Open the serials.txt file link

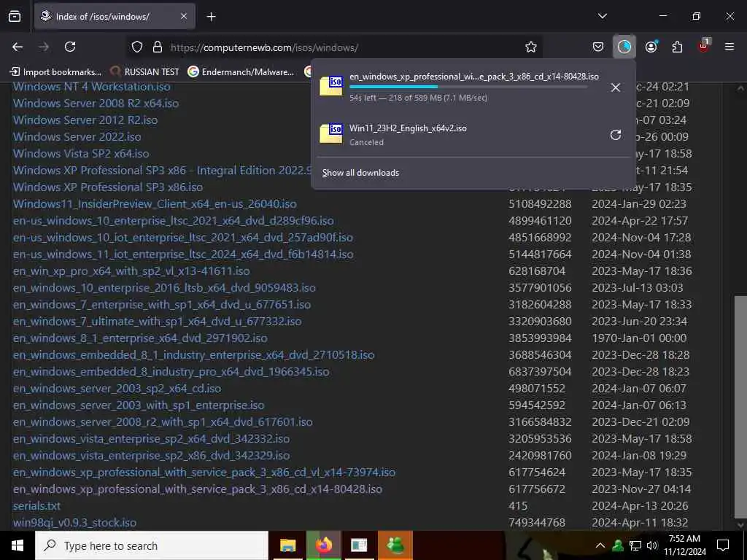coord(36,506)
